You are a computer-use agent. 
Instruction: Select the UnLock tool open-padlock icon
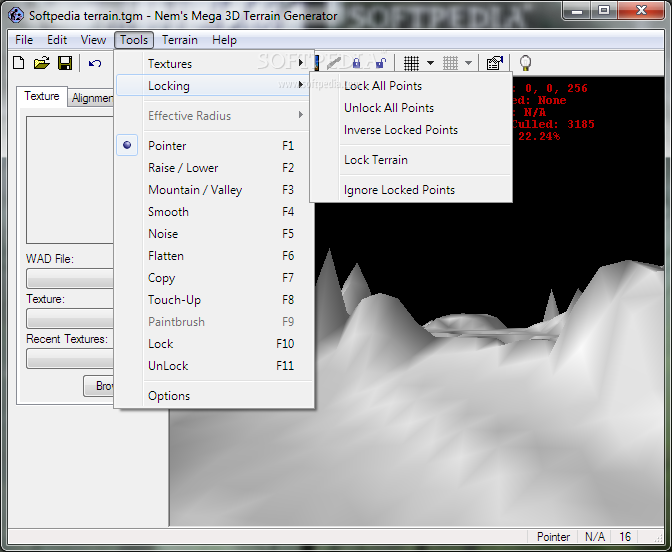point(380,63)
